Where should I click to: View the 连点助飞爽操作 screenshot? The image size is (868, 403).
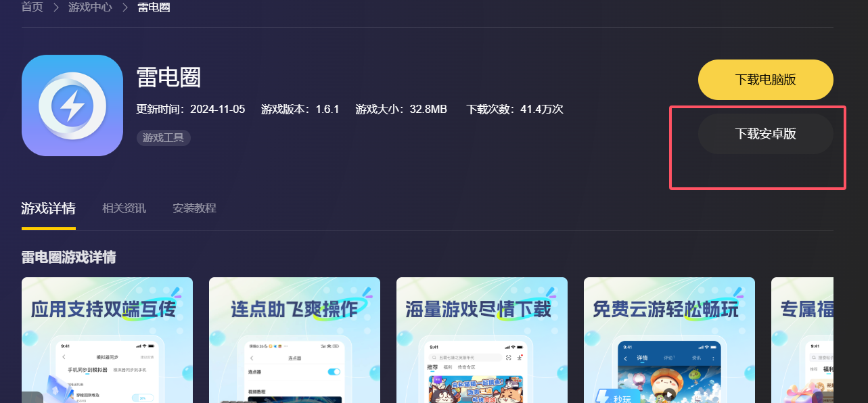(x=294, y=340)
